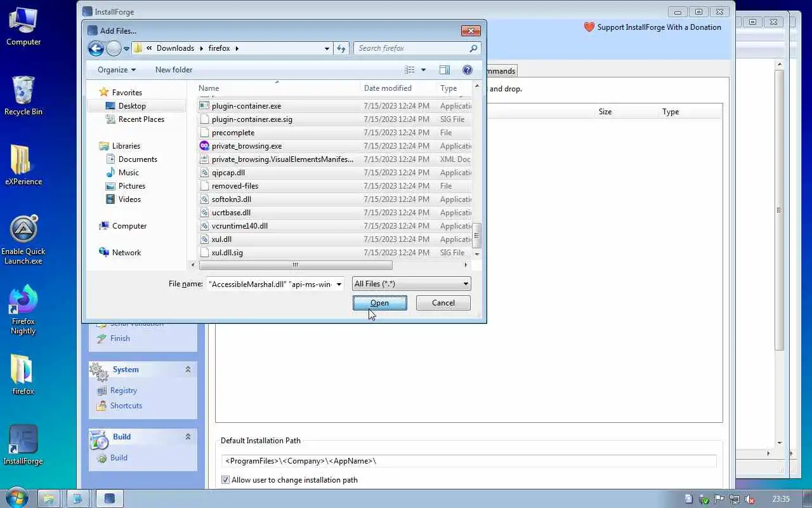Open the recent pages dropdown arrow
Viewport: 812px width, 508px height.
coord(126,49)
